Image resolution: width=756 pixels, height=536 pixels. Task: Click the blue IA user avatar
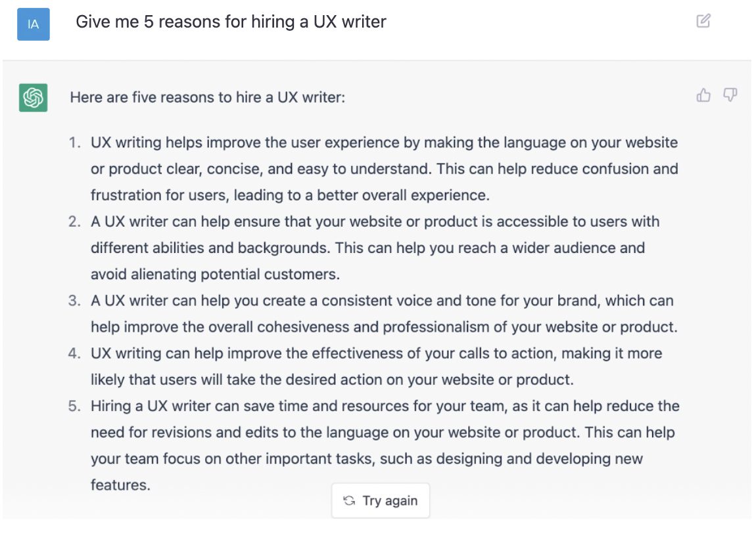click(x=34, y=24)
